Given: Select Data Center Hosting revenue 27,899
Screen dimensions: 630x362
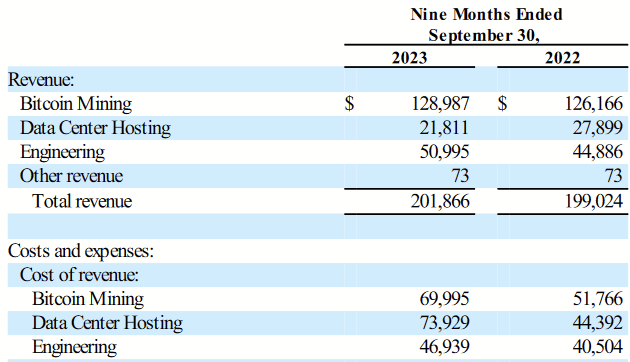Looking at the screenshot, I should [x=597, y=128].
